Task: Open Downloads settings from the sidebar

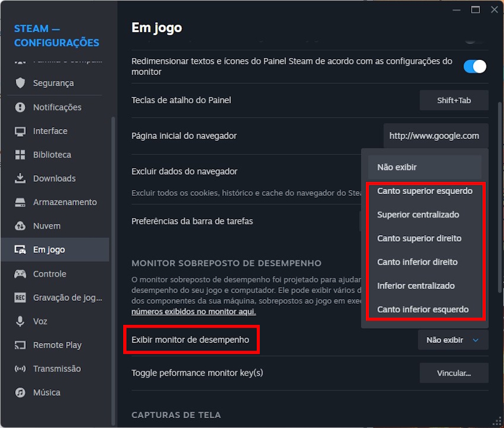Action: (x=21, y=178)
